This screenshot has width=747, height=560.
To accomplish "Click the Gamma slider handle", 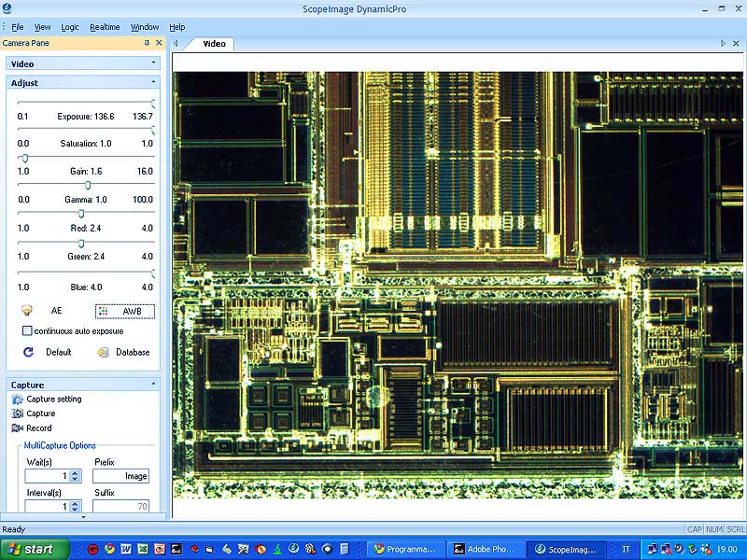I will (88, 185).
